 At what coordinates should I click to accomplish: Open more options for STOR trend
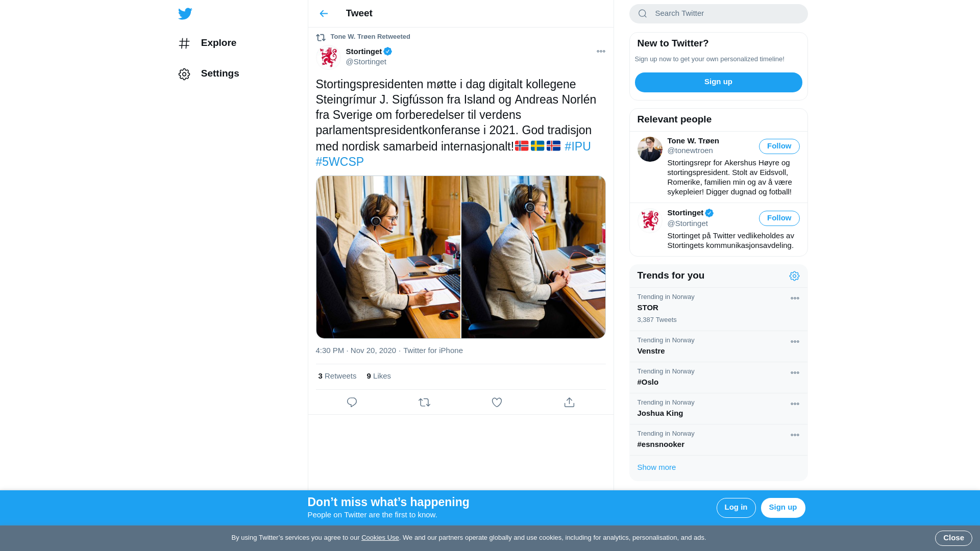795,298
